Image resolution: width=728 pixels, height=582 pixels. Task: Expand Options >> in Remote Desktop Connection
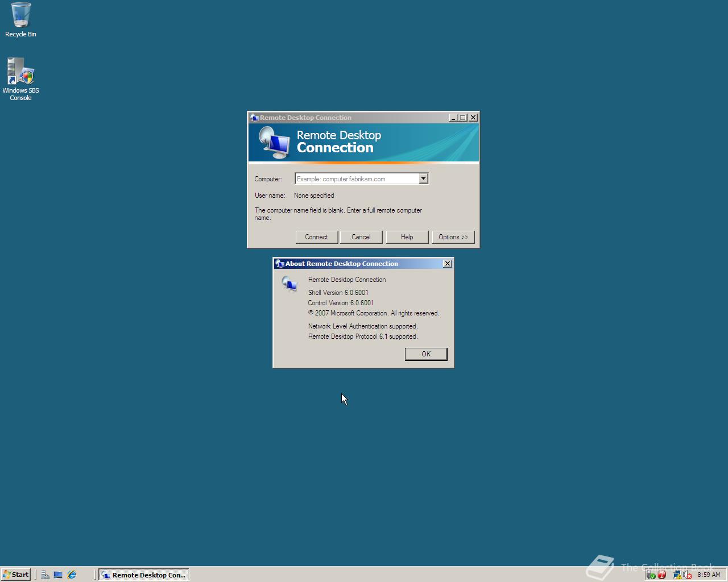453,237
